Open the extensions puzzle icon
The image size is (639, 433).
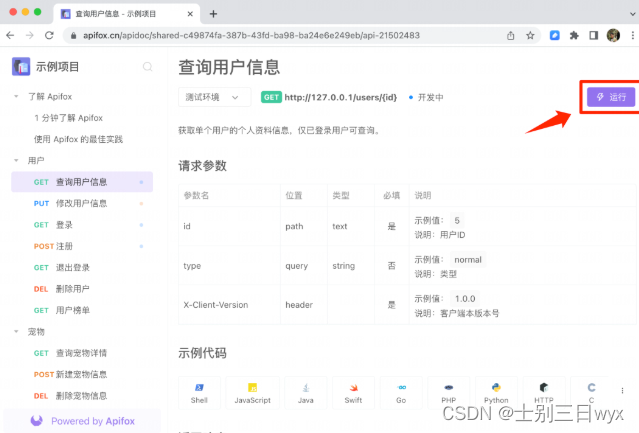[574, 35]
